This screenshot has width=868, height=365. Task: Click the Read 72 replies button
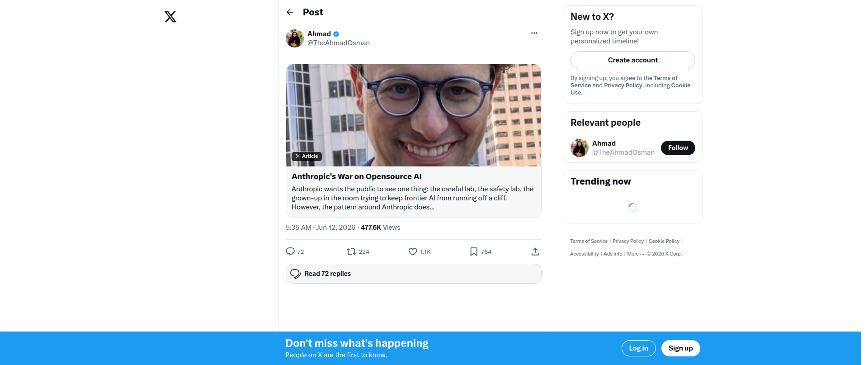point(413,274)
